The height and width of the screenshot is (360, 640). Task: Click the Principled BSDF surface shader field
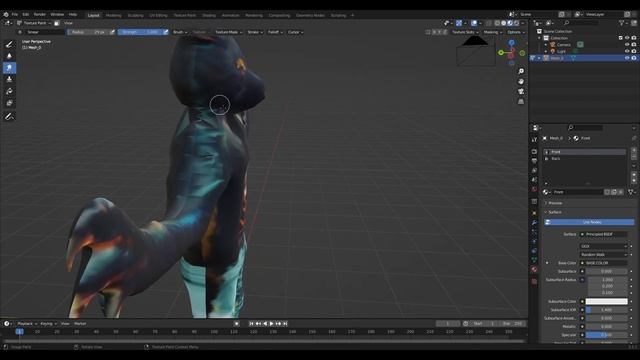click(604, 234)
